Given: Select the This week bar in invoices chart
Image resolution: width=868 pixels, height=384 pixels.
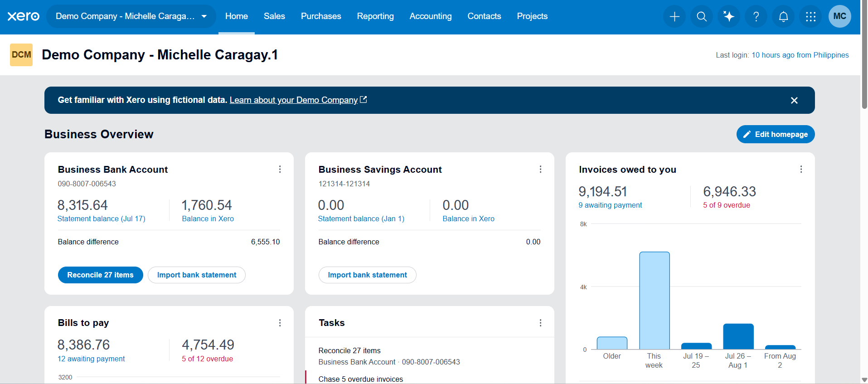Looking at the screenshot, I should click(x=655, y=301).
